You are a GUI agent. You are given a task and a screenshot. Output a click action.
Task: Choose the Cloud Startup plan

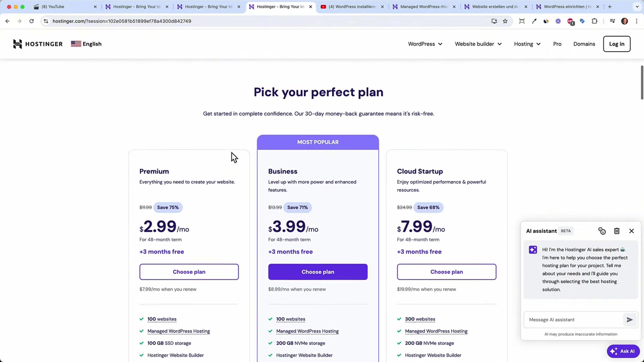pos(447,272)
